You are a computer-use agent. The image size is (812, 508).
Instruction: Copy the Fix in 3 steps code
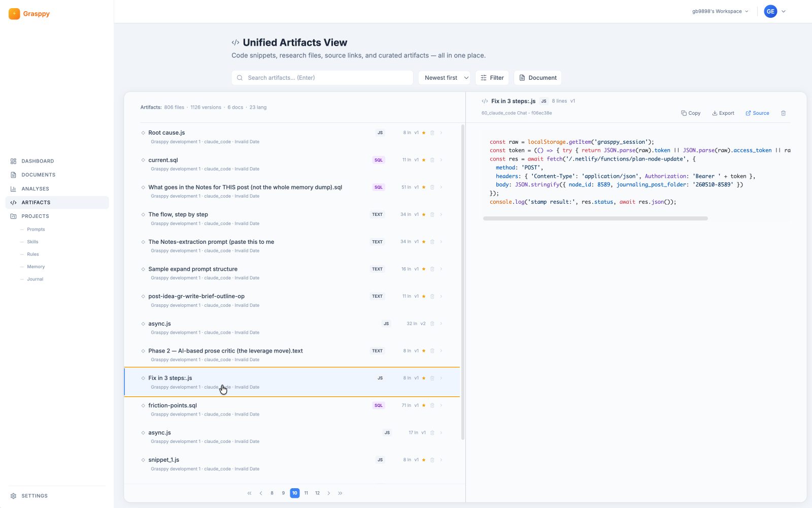[x=691, y=113]
